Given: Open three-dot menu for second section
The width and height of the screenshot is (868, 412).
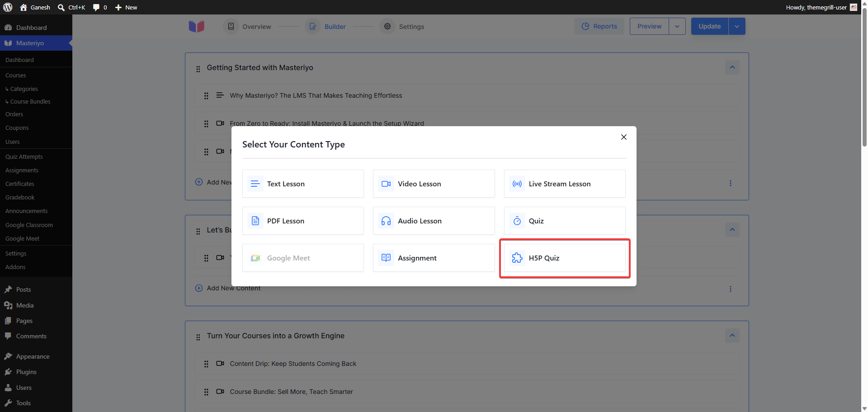Looking at the screenshot, I should click(731, 289).
